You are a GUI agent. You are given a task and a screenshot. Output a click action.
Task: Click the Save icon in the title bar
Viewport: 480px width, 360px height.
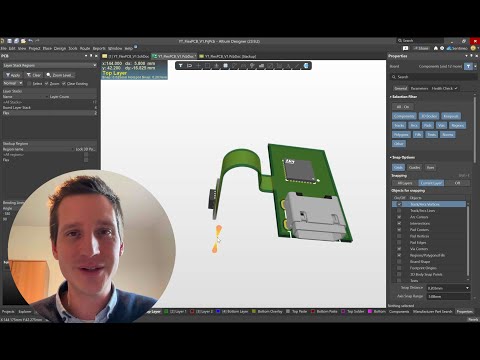click(x=10, y=41)
